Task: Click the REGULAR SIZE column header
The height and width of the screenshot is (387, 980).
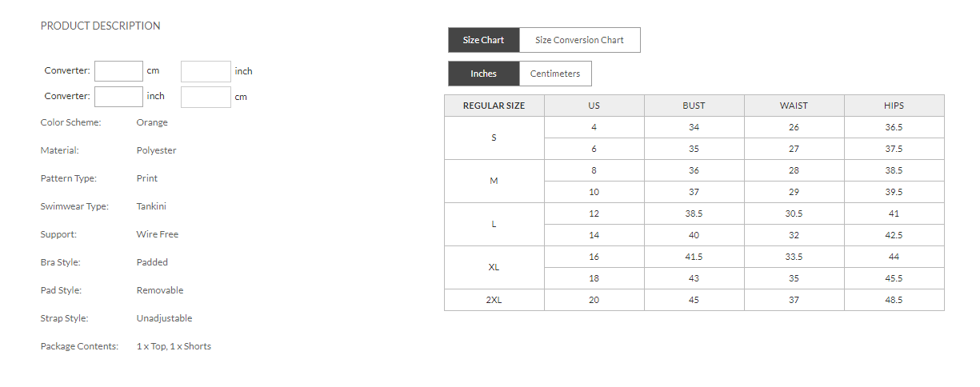Action: 494,106
